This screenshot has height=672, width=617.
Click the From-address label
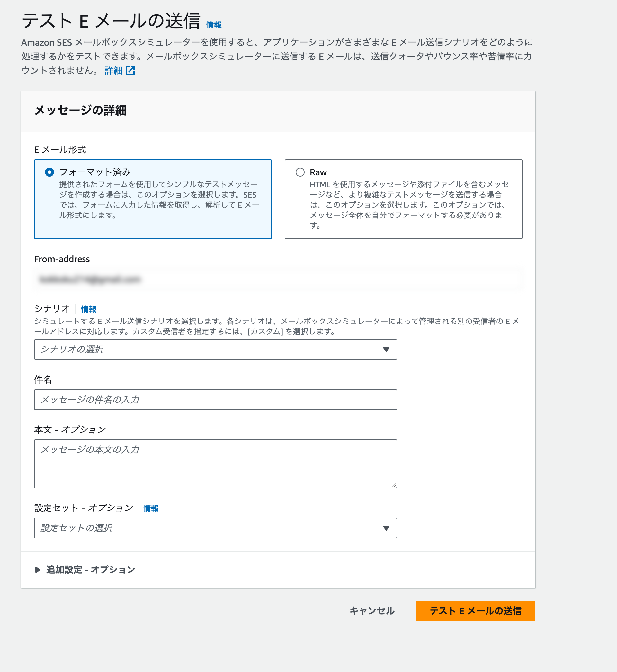tap(62, 259)
